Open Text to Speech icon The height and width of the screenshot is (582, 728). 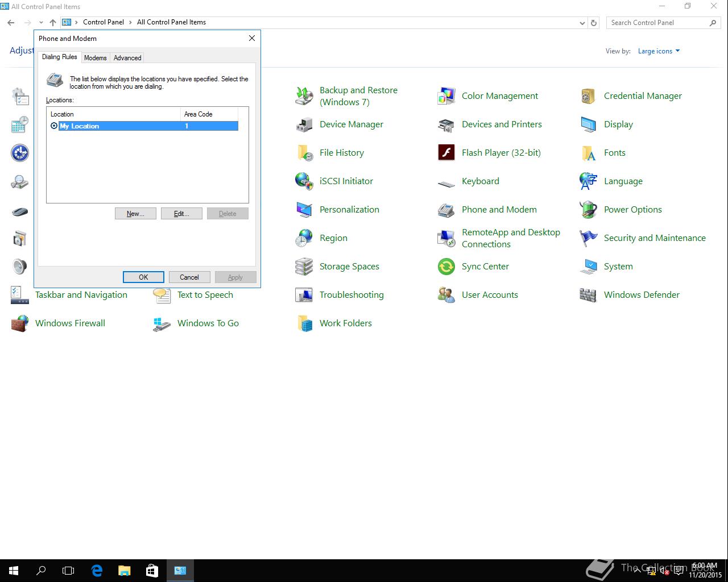point(162,295)
